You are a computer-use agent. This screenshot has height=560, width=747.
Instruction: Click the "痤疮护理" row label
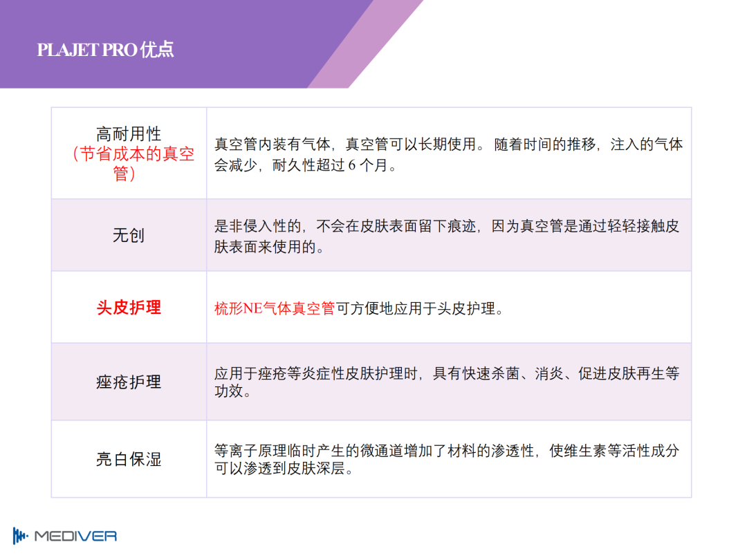(x=129, y=382)
